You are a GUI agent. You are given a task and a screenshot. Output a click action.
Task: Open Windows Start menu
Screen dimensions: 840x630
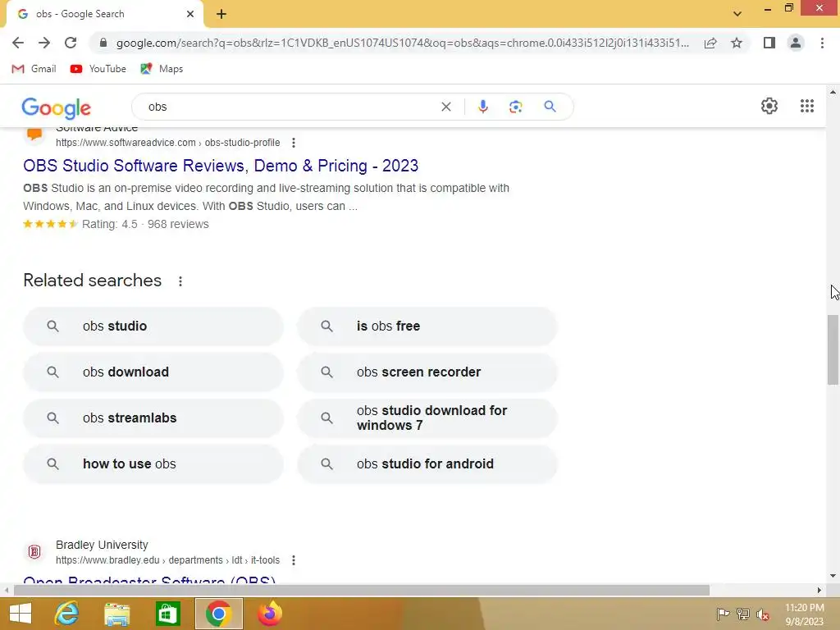[x=20, y=614]
